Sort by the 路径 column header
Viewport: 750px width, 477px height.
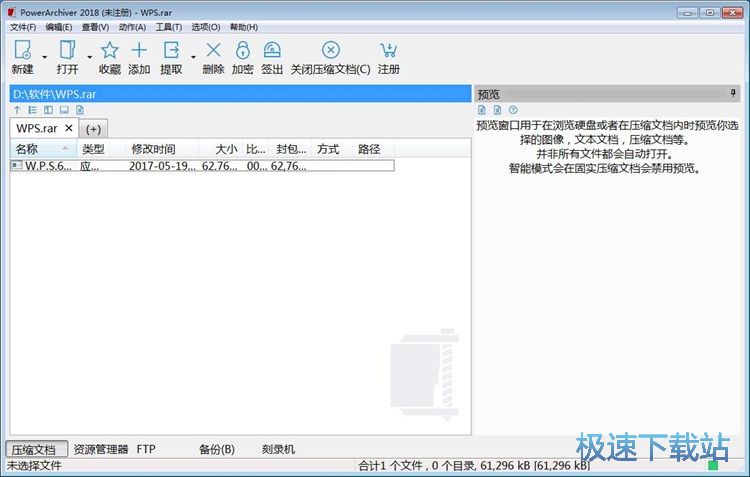pos(374,149)
